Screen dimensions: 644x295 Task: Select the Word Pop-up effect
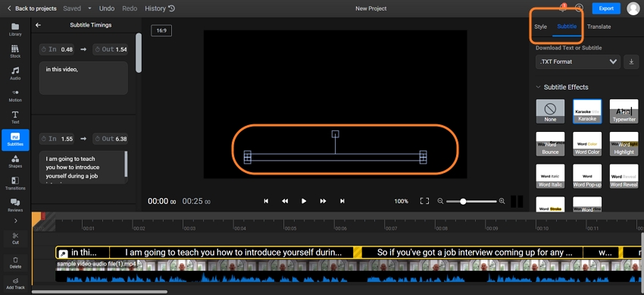coord(587,176)
